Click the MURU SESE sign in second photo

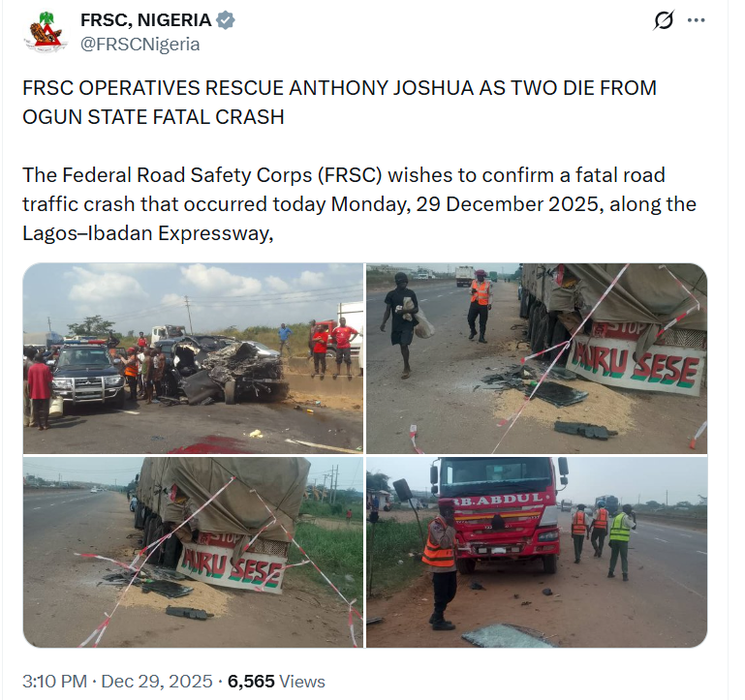(636, 365)
